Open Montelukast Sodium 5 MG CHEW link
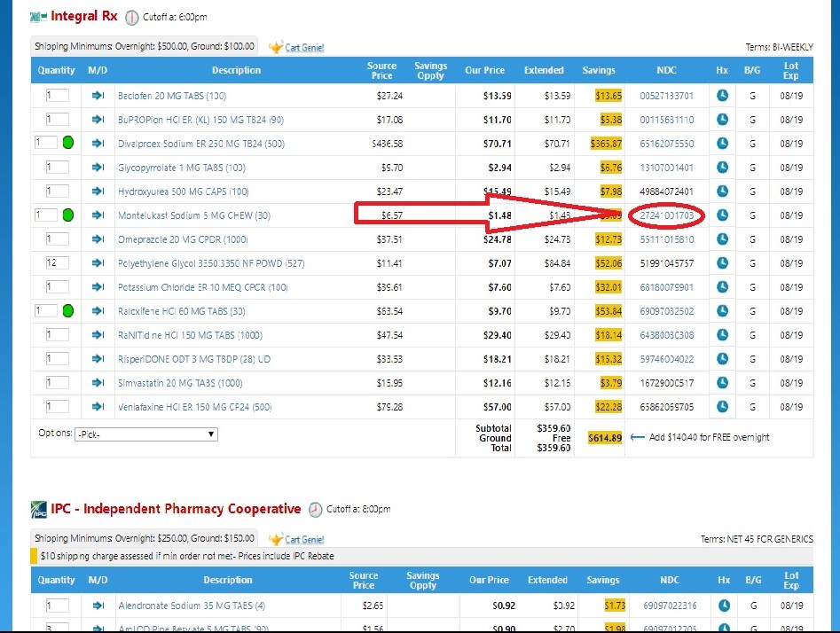 [x=194, y=215]
